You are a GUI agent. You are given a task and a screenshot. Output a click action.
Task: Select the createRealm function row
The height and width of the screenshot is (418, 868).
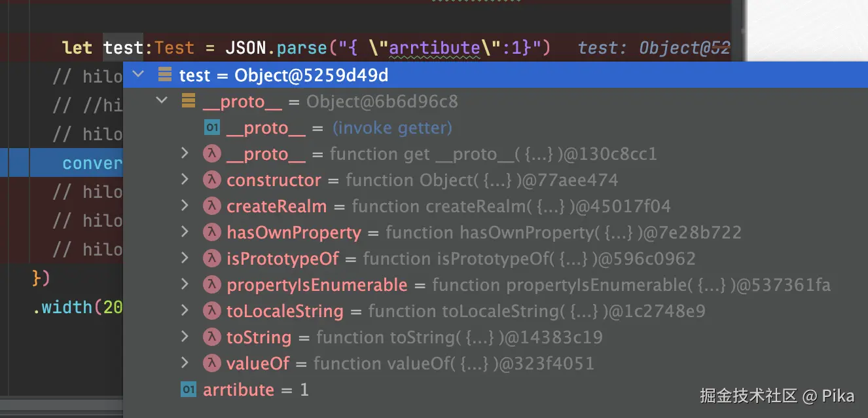coord(276,206)
